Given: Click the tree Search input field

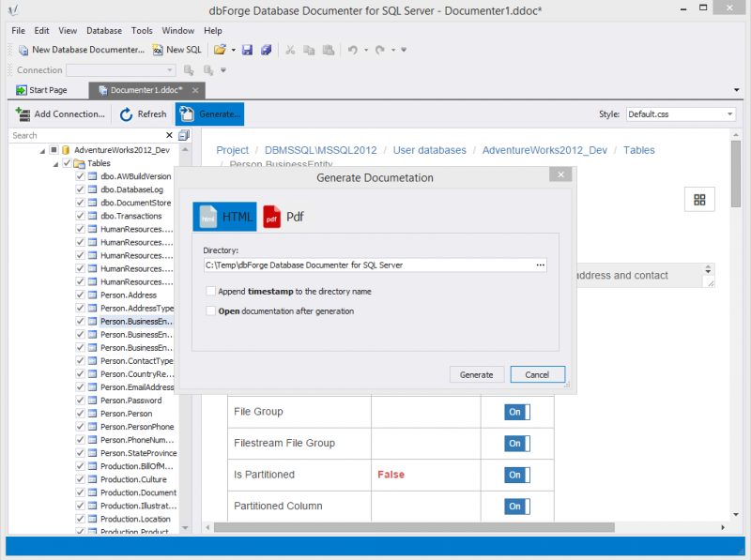Looking at the screenshot, I should coord(87,135).
